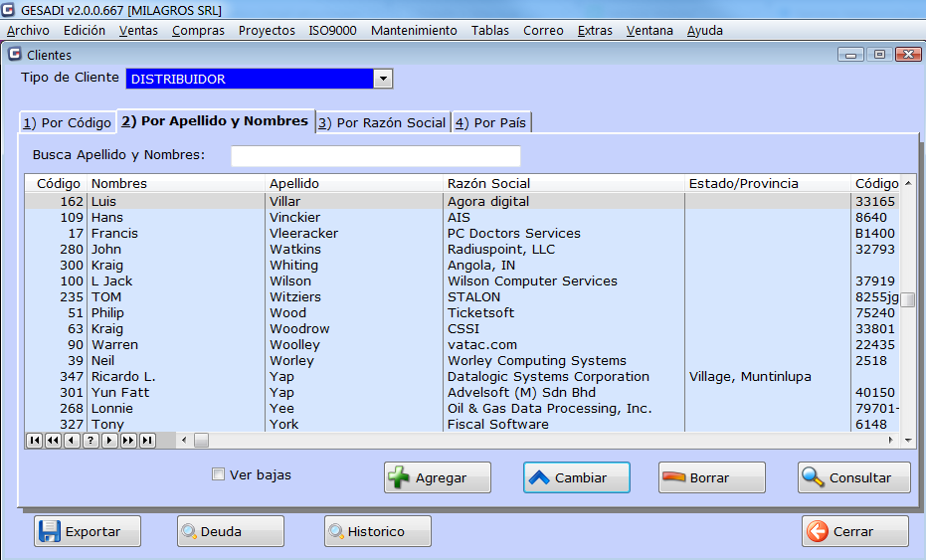Click the Busca Apellido y Nombres search field
The width and height of the screenshot is (926, 560).
tap(375, 156)
